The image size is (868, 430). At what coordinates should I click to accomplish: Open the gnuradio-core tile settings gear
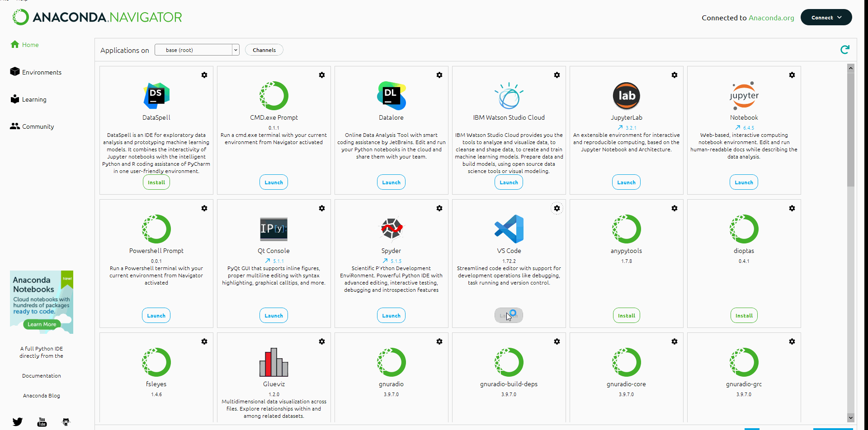pyautogui.click(x=675, y=341)
